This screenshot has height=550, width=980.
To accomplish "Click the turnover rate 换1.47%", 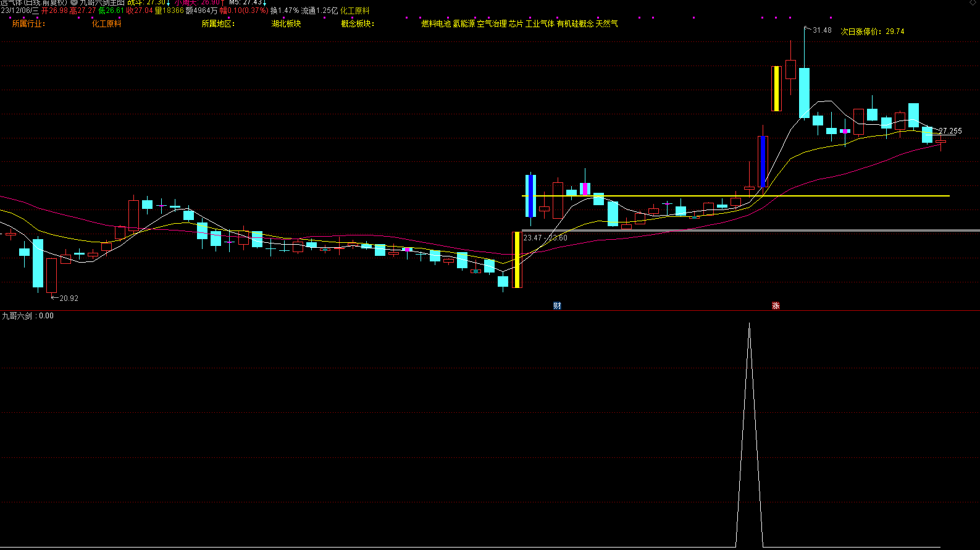I will (x=285, y=11).
